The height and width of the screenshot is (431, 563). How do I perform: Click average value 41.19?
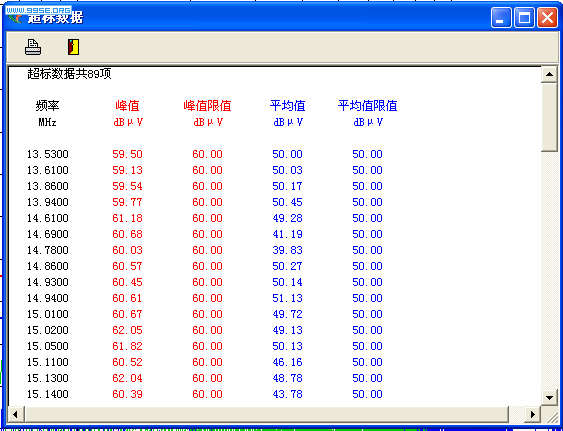click(287, 234)
